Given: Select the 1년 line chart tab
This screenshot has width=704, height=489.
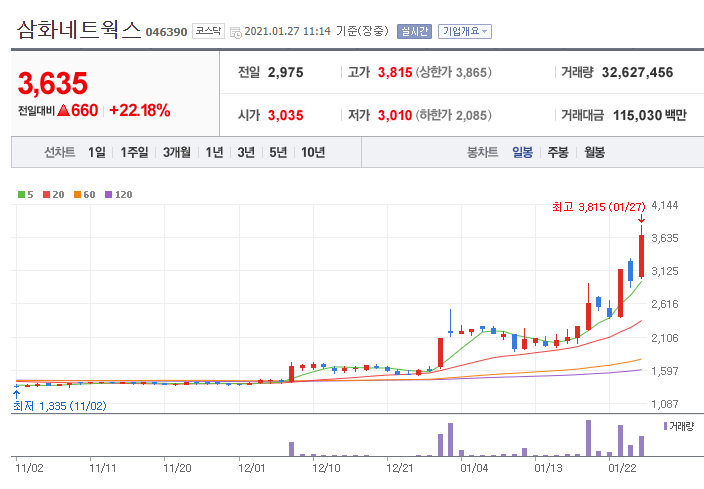Looking at the screenshot, I should pyautogui.click(x=214, y=152).
